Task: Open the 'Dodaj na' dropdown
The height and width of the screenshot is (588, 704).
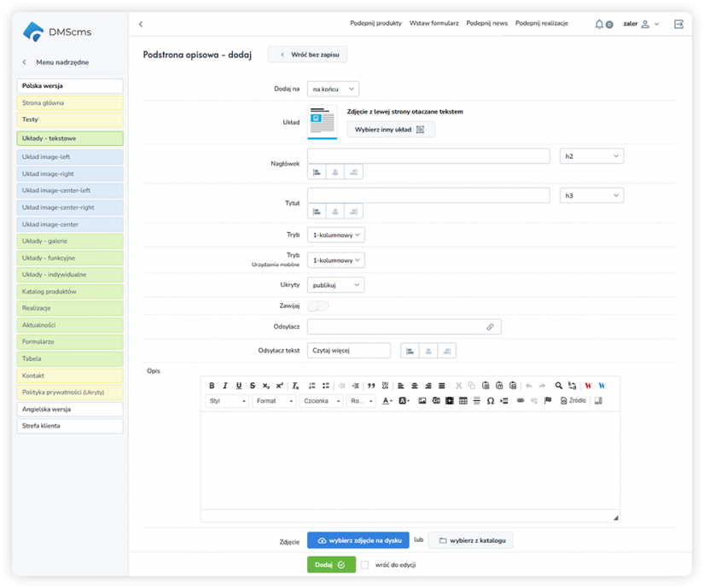Action: (x=333, y=89)
